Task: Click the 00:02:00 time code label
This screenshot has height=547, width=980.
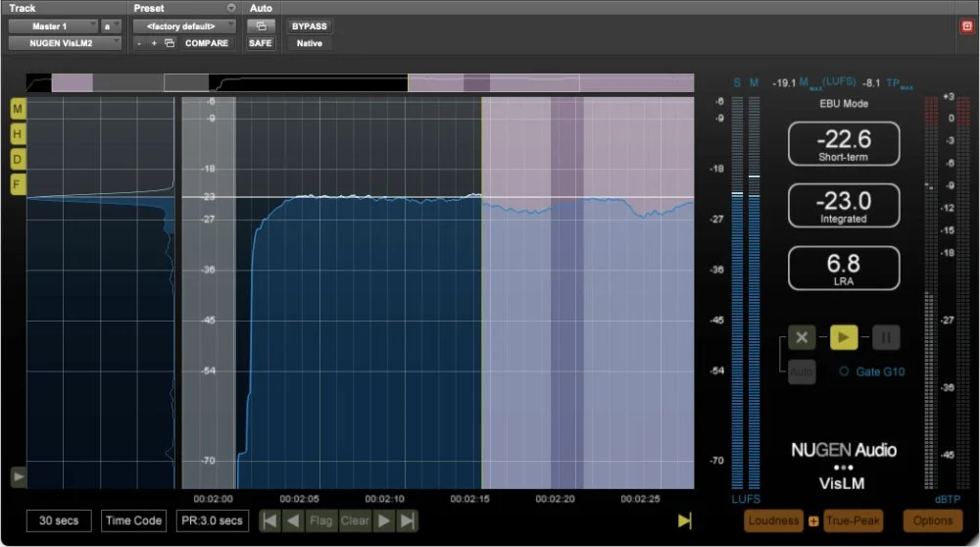Action: coord(213,499)
